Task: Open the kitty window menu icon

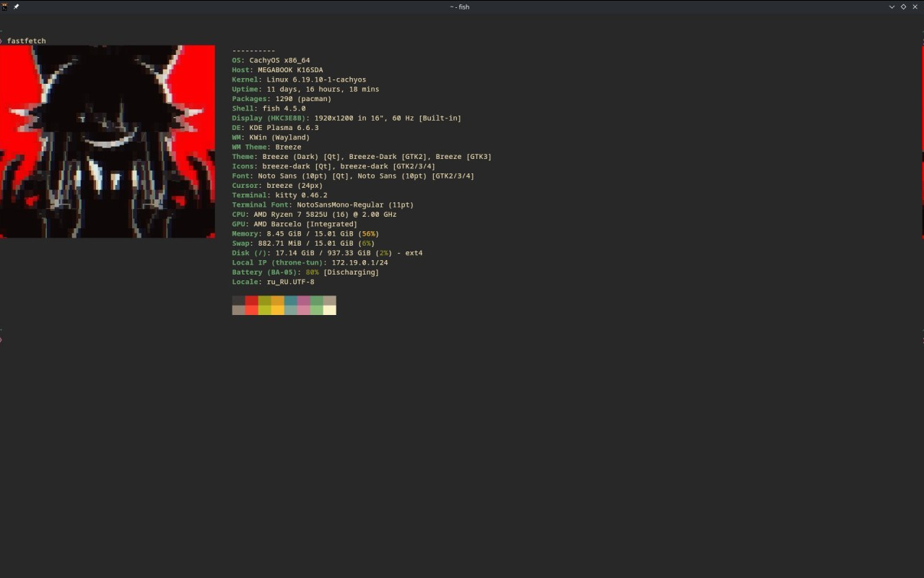Action: [x=4, y=7]
